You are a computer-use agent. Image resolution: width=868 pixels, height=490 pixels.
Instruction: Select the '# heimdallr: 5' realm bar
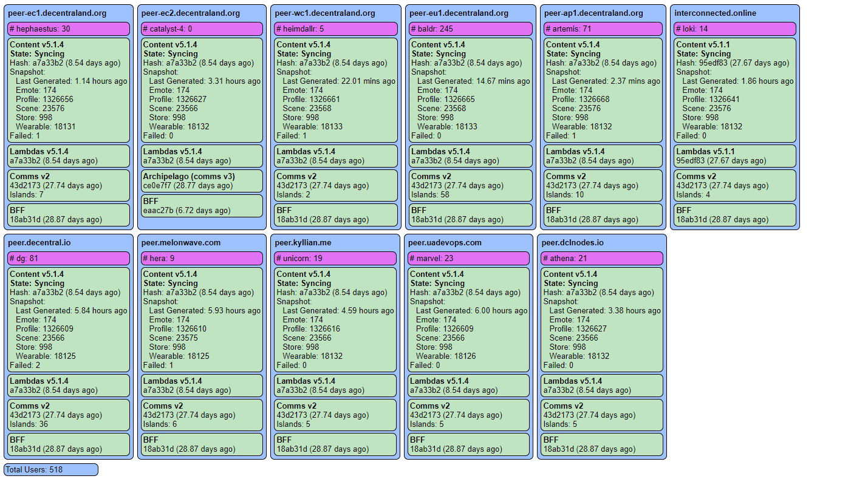coord(336,29)
